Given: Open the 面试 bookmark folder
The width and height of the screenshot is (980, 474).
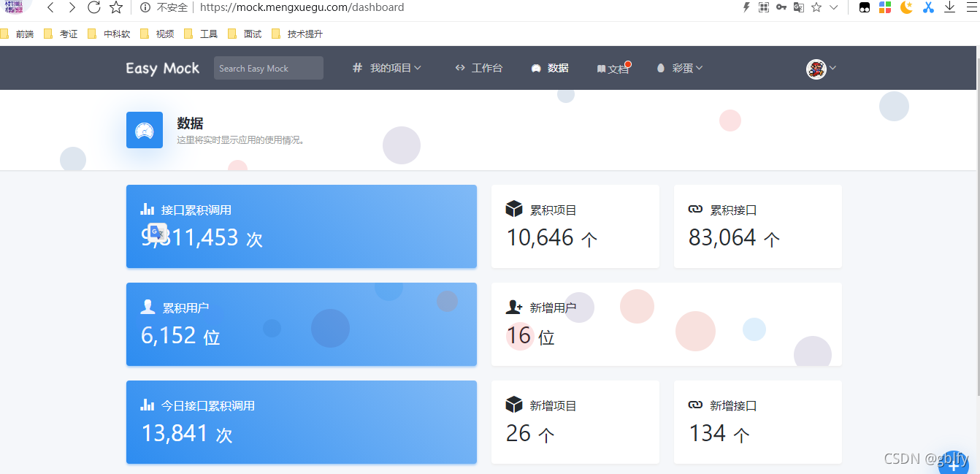Looking at the screenshot, I should 245,34.
